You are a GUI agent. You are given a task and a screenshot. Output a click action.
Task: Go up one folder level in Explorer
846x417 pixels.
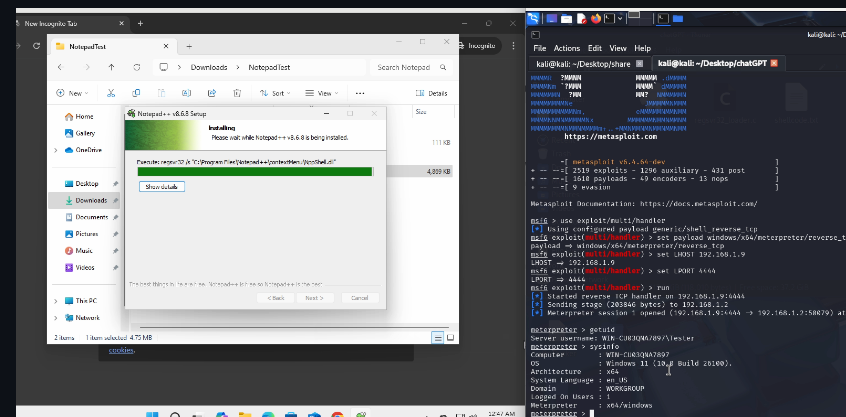tap(111, 67)
